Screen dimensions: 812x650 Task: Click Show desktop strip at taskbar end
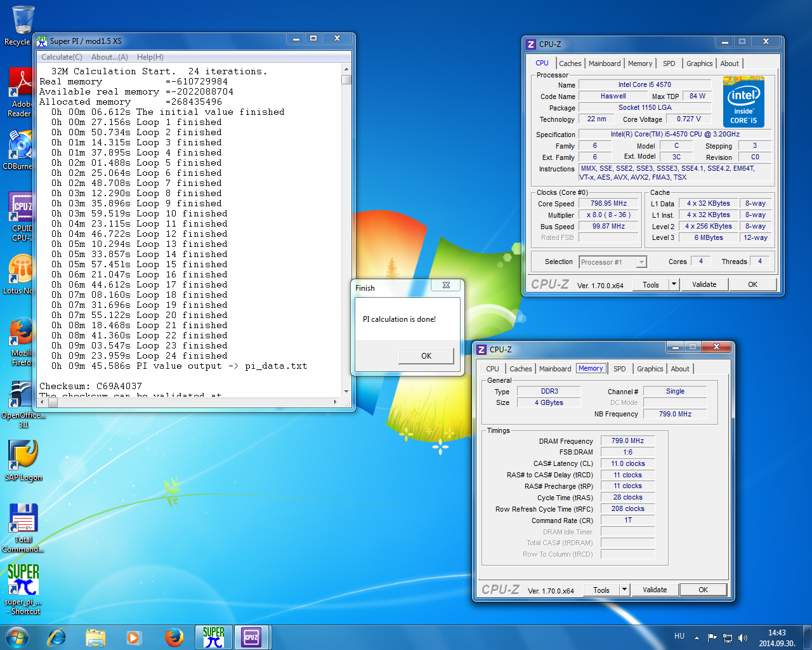click(x=808, y=637)
